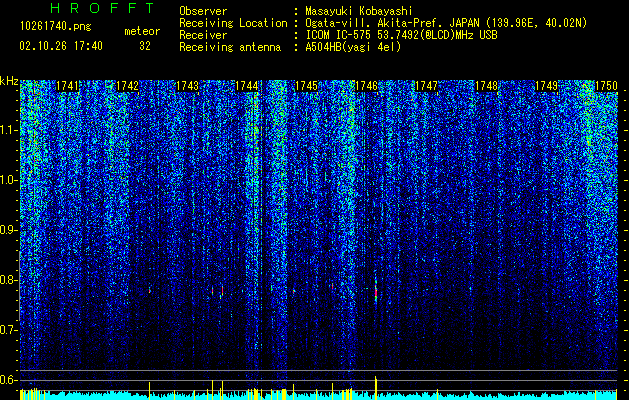Click the tallest yellow spike below 1746
This screenshot has width=629, height=400.
[x=376, y=387]
